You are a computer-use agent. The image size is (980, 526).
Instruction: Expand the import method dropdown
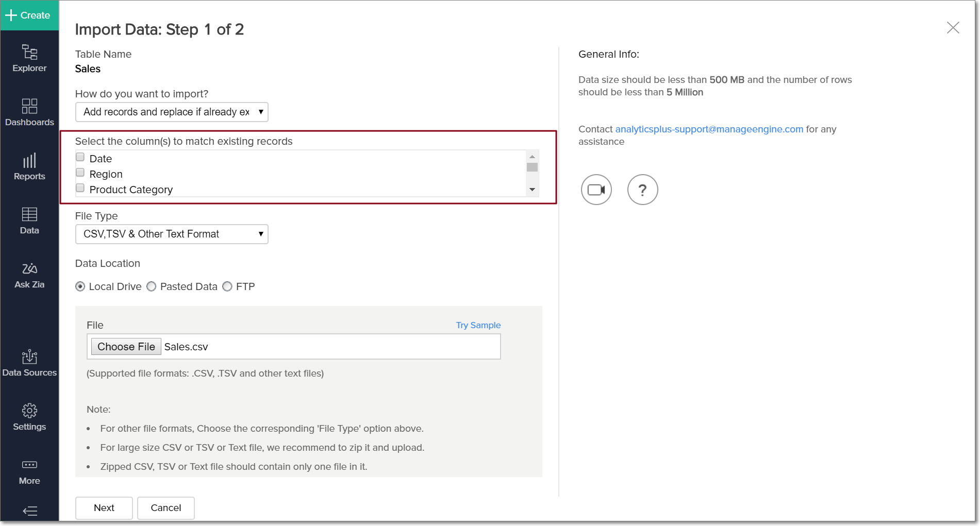pyautogui.click(x=172, y=112)
